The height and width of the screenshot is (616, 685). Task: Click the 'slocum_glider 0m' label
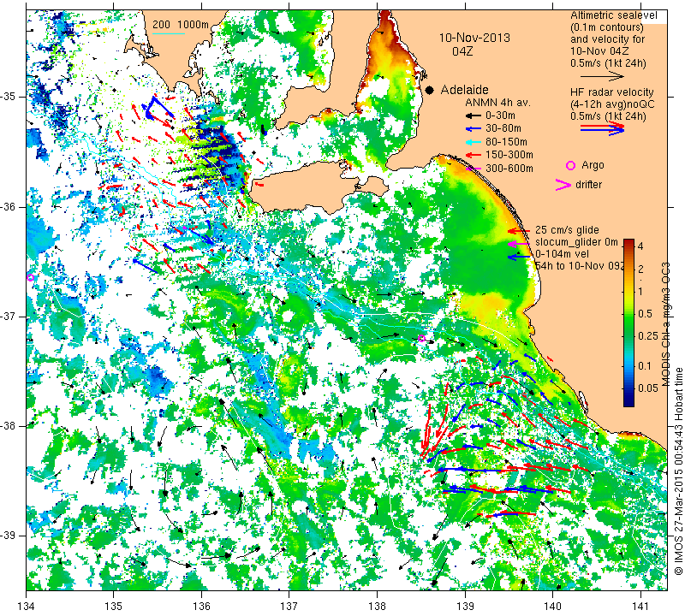tap(576, 242)
